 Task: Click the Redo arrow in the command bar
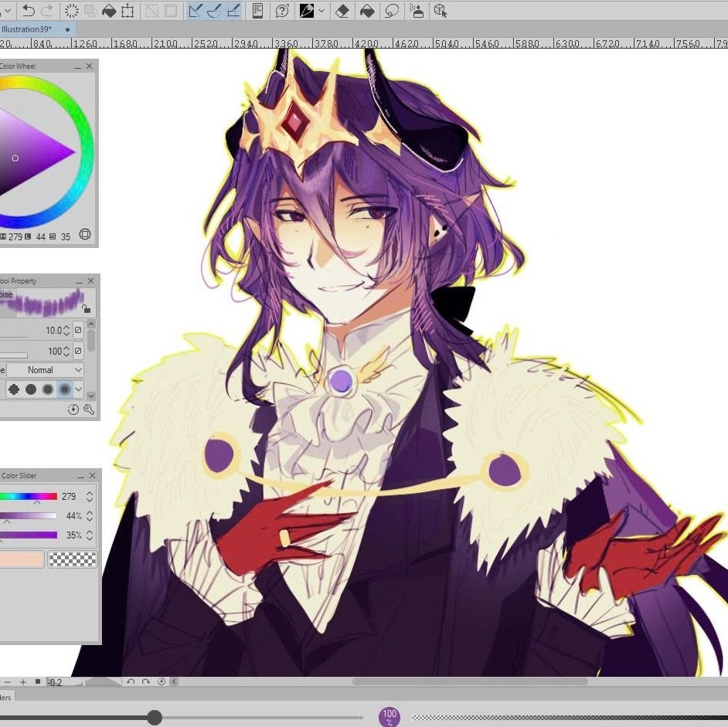47,11
